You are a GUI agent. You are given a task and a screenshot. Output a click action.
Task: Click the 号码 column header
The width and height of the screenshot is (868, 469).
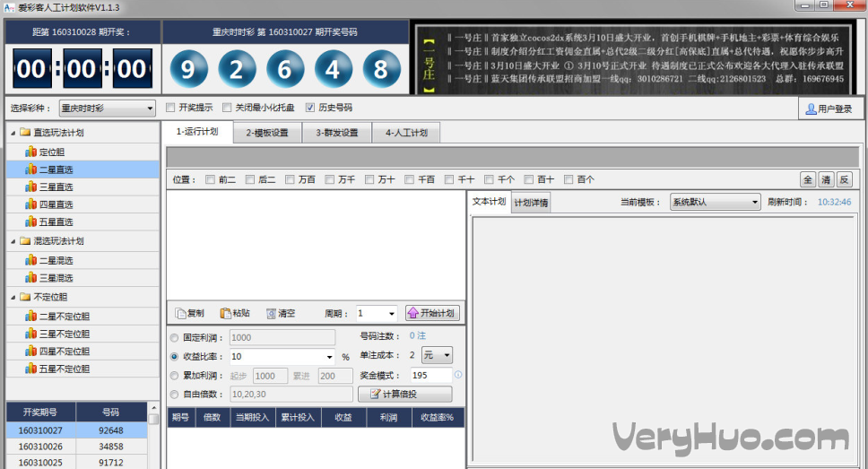tap(110, 412)
